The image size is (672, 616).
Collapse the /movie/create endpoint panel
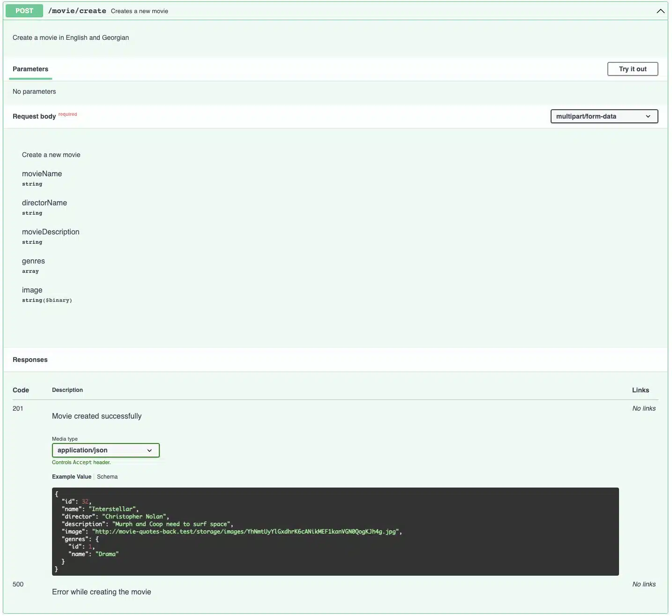point(660,10)
